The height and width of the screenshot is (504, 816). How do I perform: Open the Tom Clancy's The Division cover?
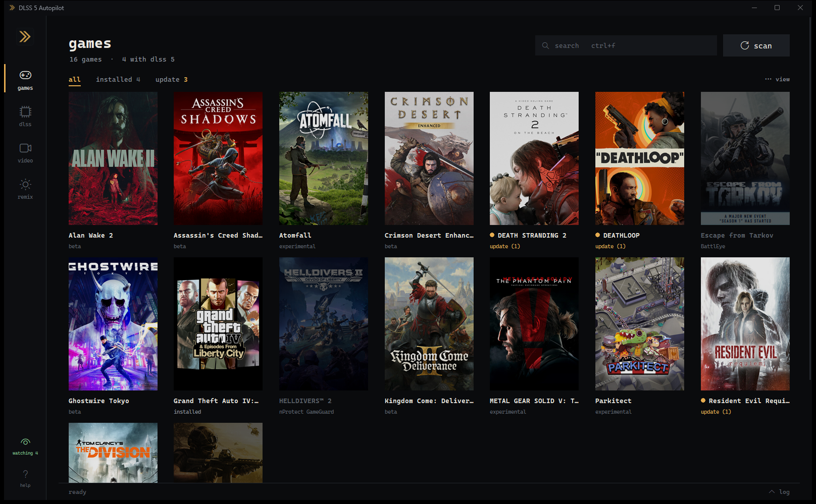pyautogui.click(x=113, y=453)
